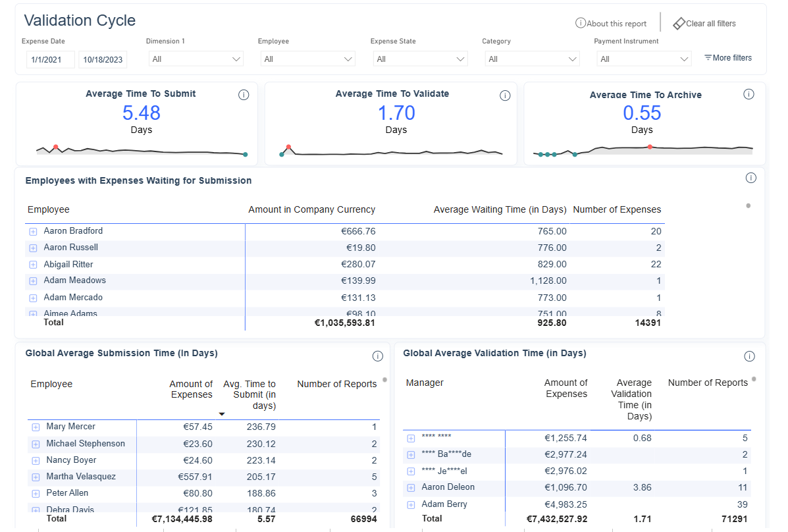Open the Payment Instrument dropdown
The height and width of the screenshot is (532, 788).
pos(644,59)
